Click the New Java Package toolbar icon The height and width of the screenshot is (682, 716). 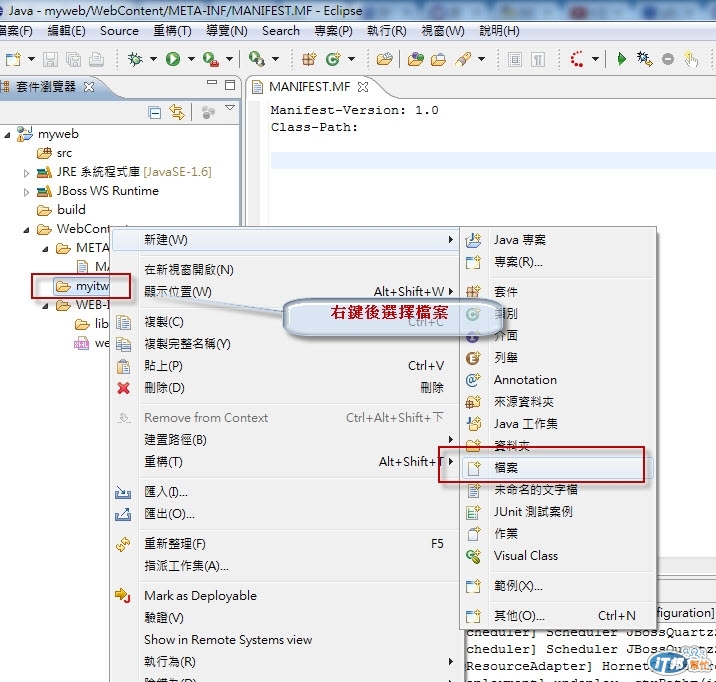pos(309,59)
